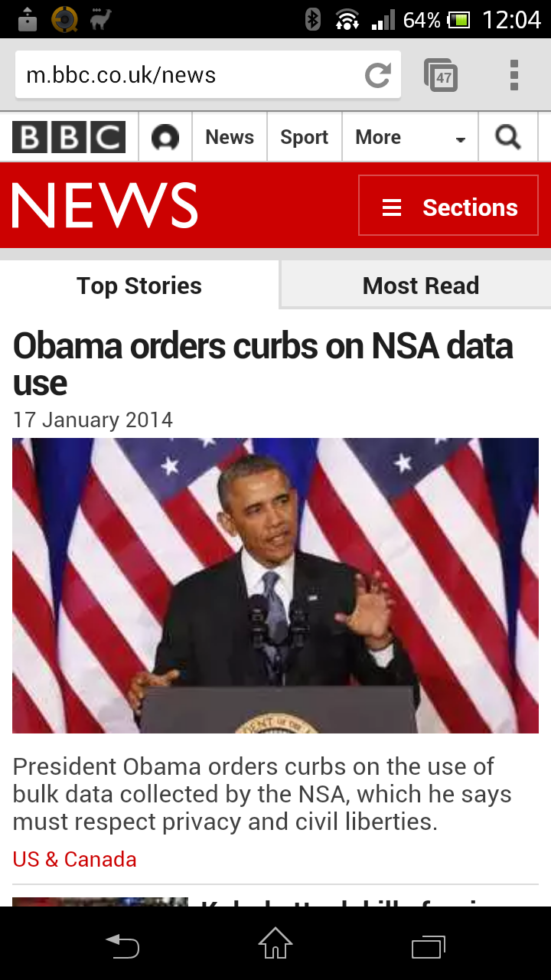The image size is (551, 980).
Task: Tap the battery indicator in status bar
Action: 459,20
